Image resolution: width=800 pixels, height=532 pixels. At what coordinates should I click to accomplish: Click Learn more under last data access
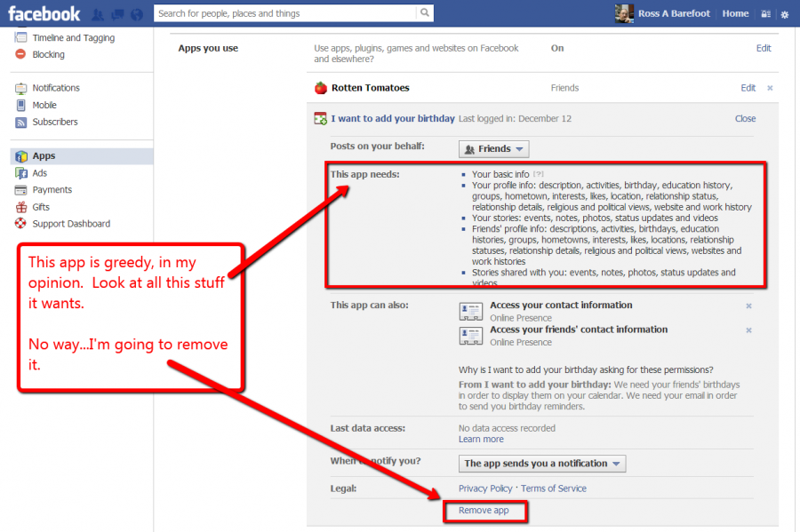click(x=481, y=440)
